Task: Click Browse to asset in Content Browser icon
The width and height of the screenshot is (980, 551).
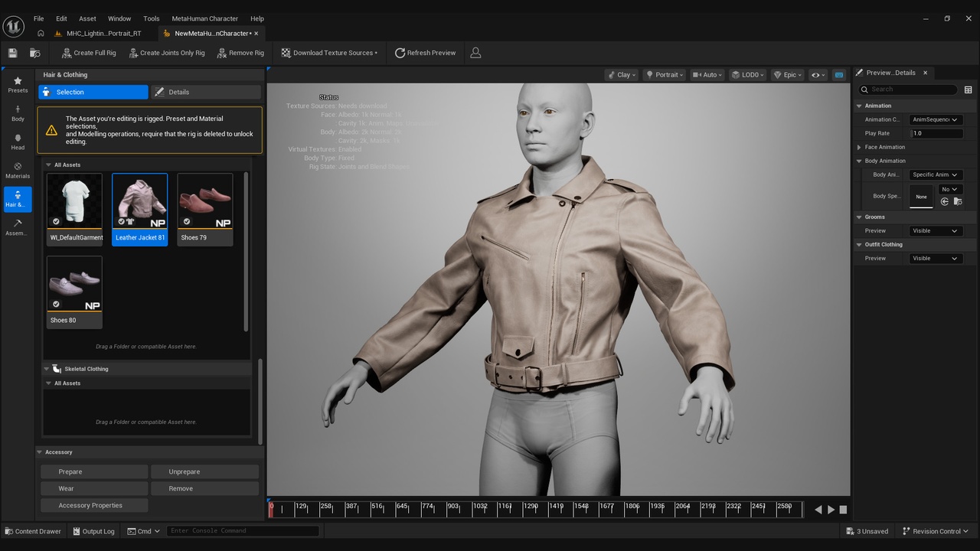Action: 35,53
